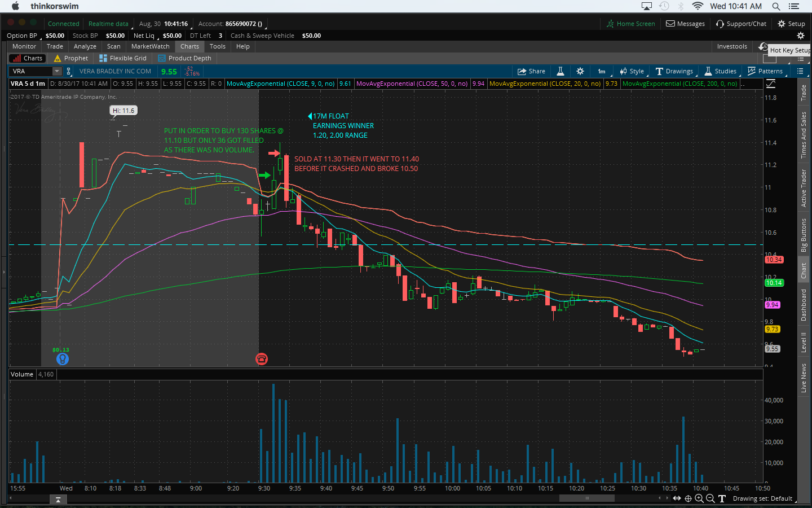Open the Prophet sub-tab
The width and height of the screenshot is (812, 508).
click(x=71, y=58)
